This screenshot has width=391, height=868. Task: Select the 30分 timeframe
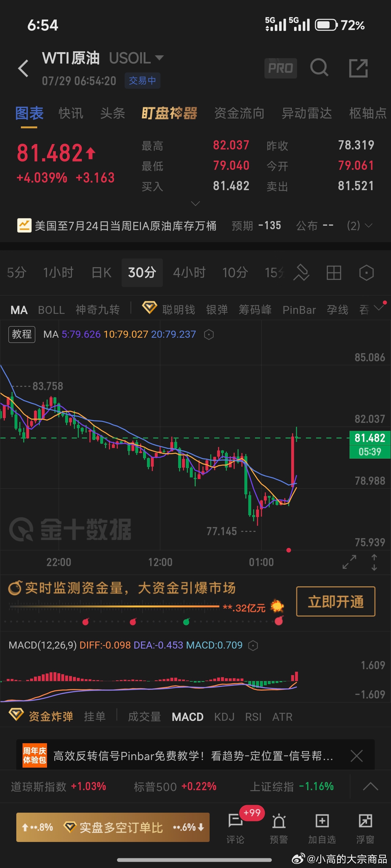(142, 272)
